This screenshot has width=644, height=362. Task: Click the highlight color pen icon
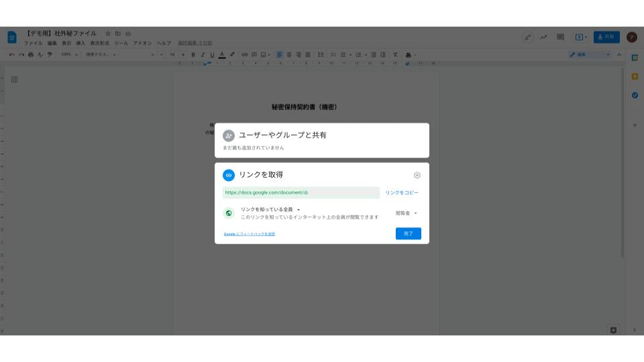(x=233, y=54)
